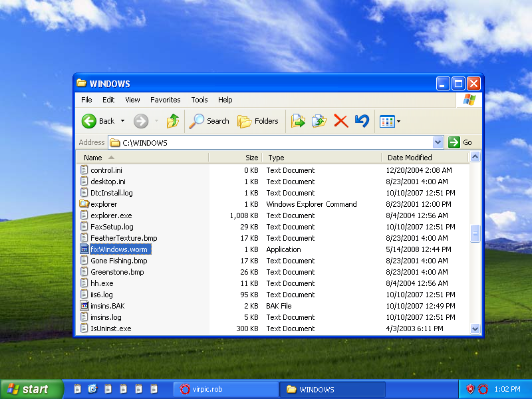
Task: Open the Start menu
Action: coord(31,389)
